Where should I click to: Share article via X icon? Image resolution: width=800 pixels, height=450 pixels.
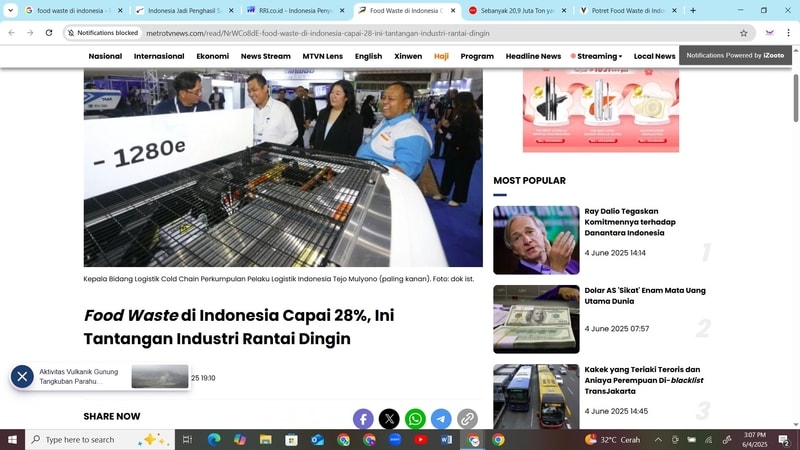click(x=389, y=419)
